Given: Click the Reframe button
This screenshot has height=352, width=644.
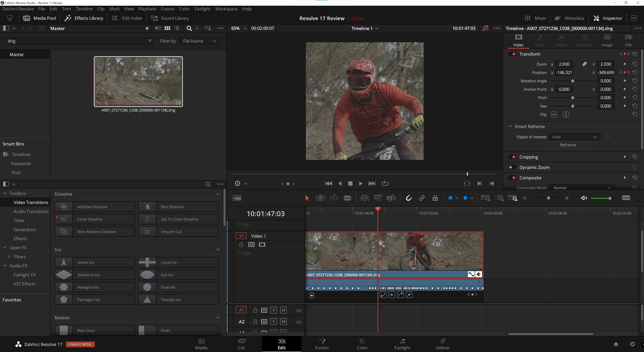Looking at the screenshot, I should coord(568,145).
